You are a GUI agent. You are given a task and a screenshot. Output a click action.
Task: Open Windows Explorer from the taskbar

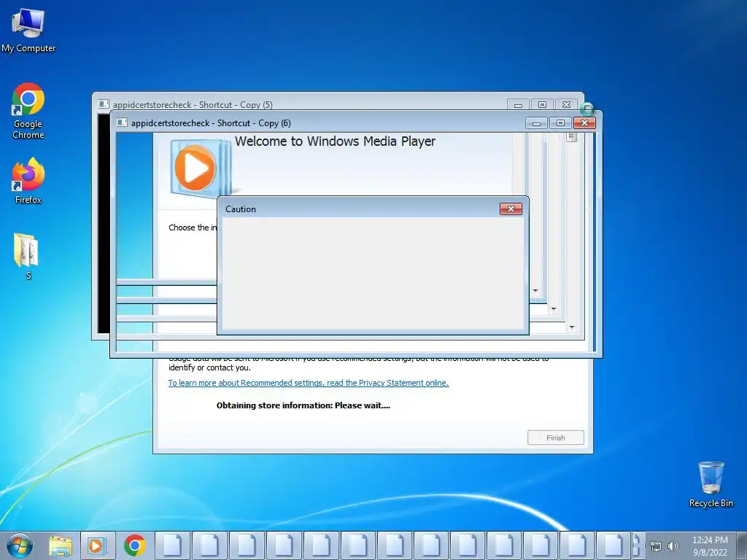[x=61, y=545]
